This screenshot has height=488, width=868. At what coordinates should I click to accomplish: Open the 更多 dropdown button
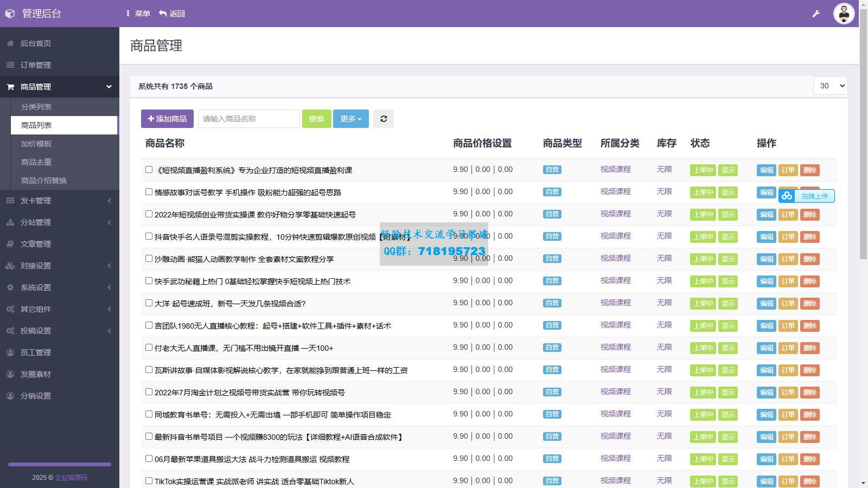coord(350,119)
